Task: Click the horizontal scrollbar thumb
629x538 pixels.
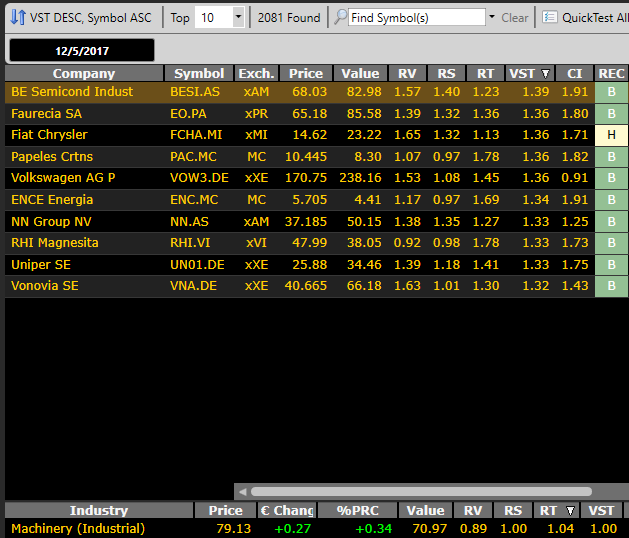Action: click(x=421, y=491)
